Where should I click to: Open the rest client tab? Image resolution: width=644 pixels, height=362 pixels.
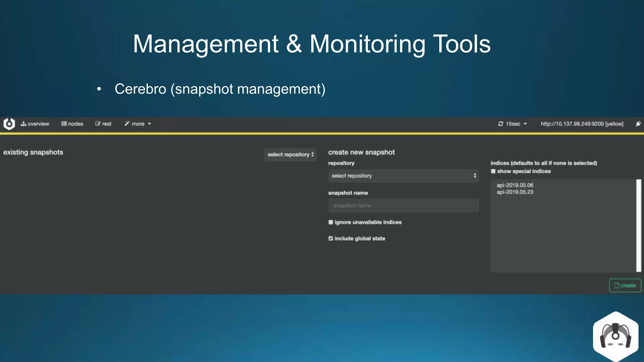103,124
